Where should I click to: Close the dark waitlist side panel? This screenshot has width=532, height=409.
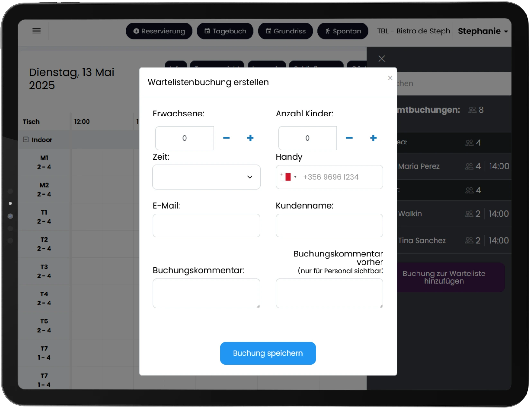click(x=381, y=59)
